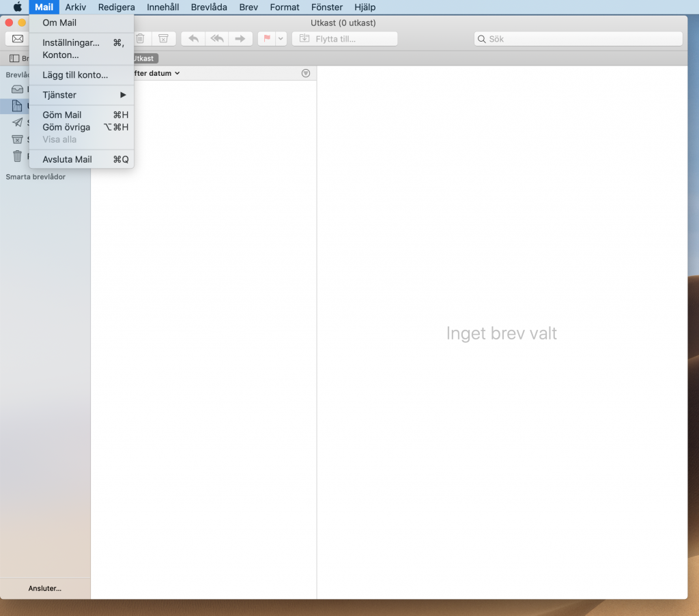Image resolution: width=699 pixels, height=616 pixels.
Task: Click the Reply arrow icon
Action: coord(193,39)
